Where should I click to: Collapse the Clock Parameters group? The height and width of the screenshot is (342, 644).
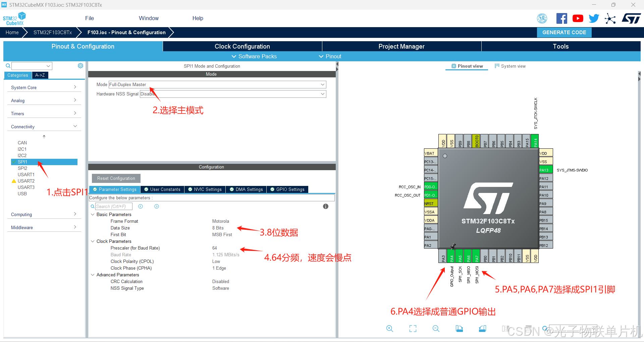93,241
